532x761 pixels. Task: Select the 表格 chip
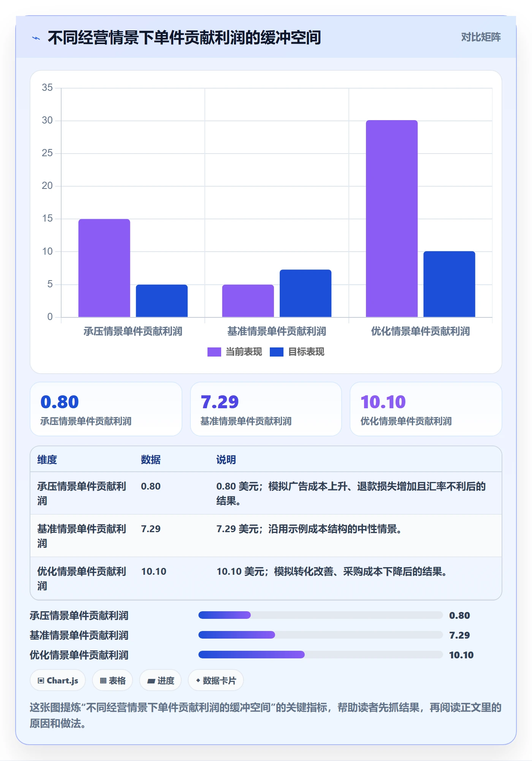click(112, 680)
